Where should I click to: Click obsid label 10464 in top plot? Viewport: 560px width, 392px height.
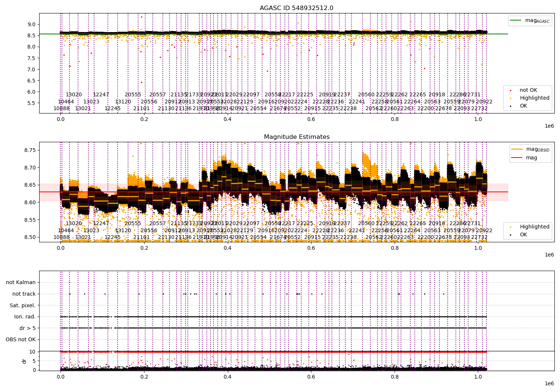point(66,102)
